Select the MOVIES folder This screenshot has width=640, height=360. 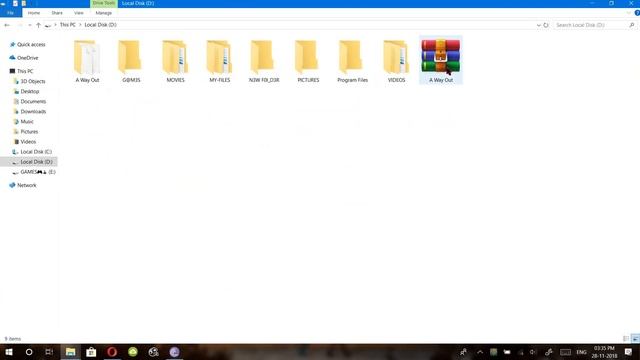(x=175, y=61)
